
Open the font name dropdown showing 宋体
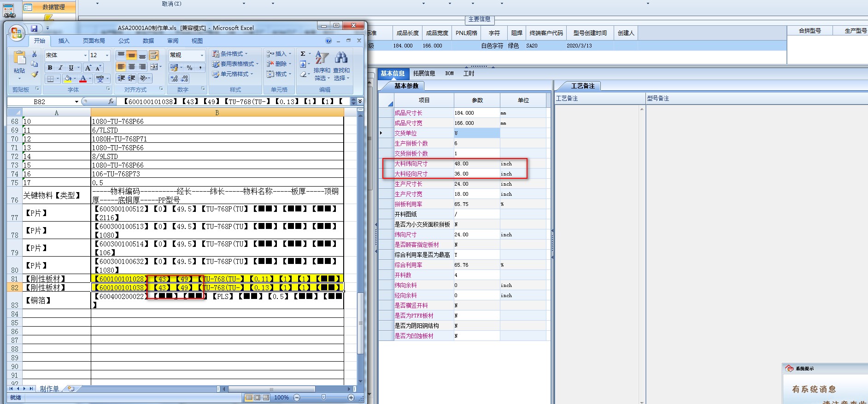85,55
